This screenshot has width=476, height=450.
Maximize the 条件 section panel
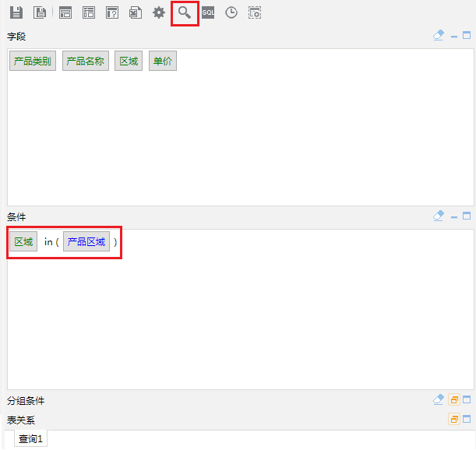(x=467, y=216)
